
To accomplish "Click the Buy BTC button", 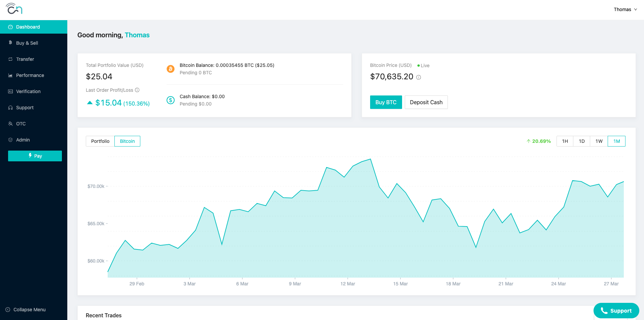I will pyautogui.click(x=386, y=102).
